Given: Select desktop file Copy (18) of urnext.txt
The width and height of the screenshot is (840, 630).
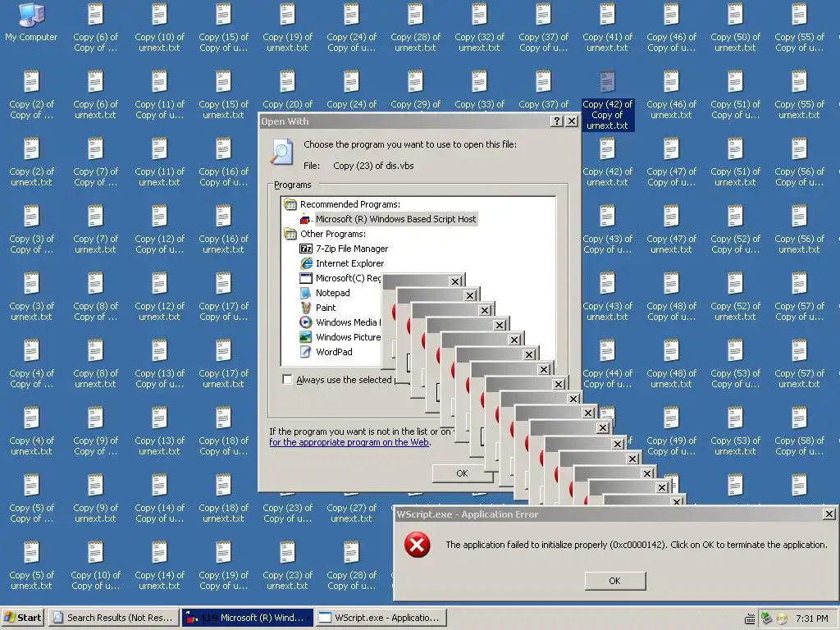Looking at the screenshot, I should [223, 499].
